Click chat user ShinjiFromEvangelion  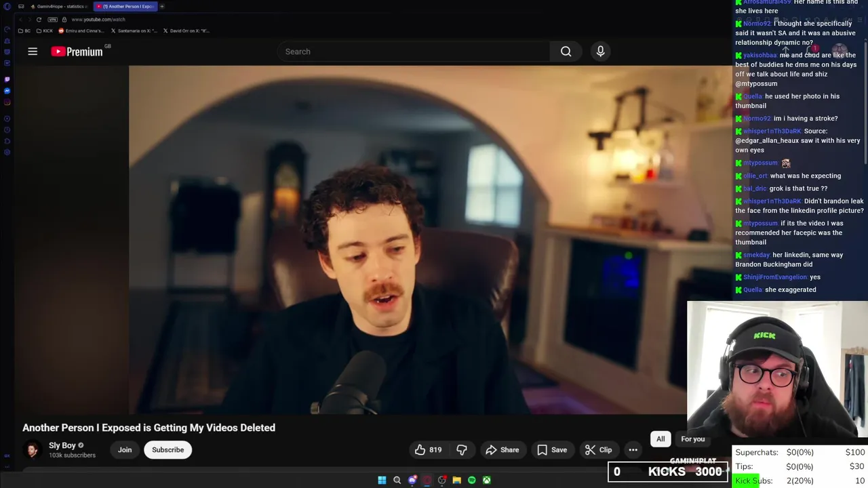775,277
